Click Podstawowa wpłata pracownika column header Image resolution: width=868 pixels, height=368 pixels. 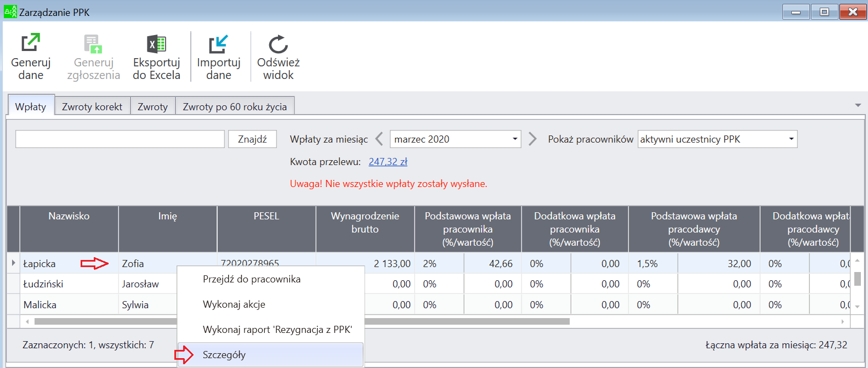pos(468,229)
